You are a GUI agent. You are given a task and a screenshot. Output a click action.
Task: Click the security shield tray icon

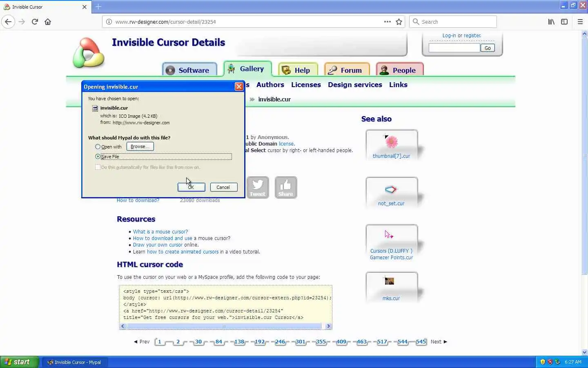click(x=543, y=362)
